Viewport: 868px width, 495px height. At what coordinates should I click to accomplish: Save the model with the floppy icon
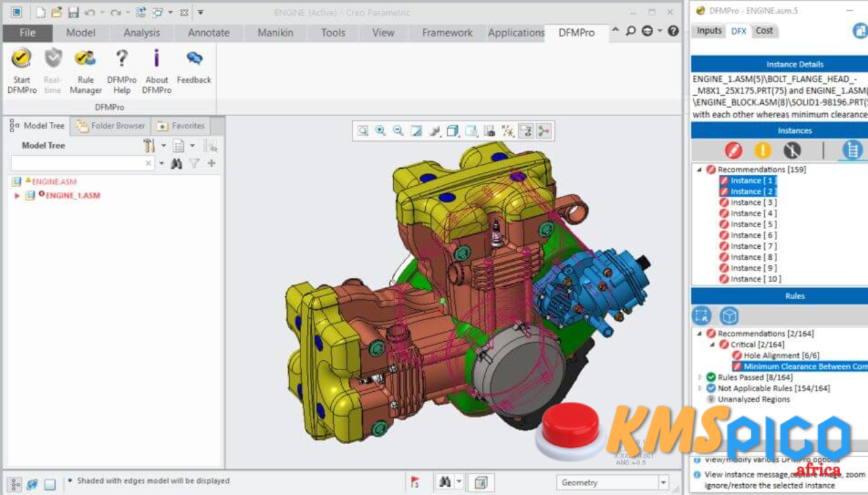click(x=73, y=12)
